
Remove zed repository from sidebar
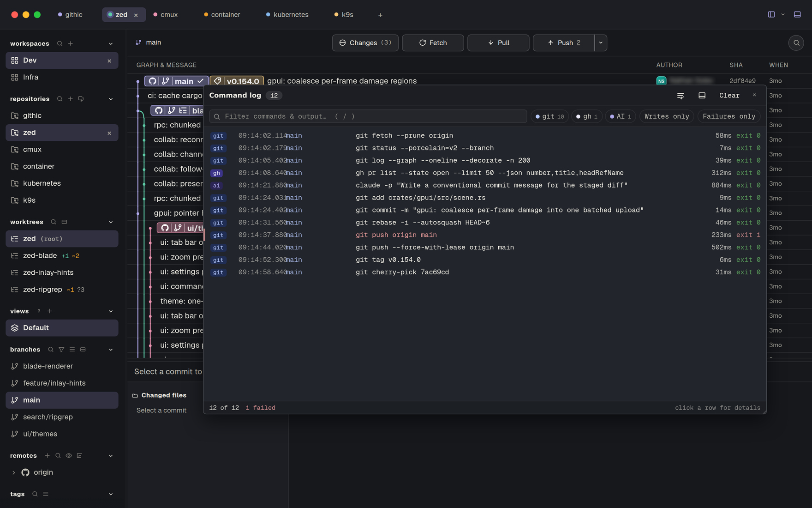click(x=109, y=133)
